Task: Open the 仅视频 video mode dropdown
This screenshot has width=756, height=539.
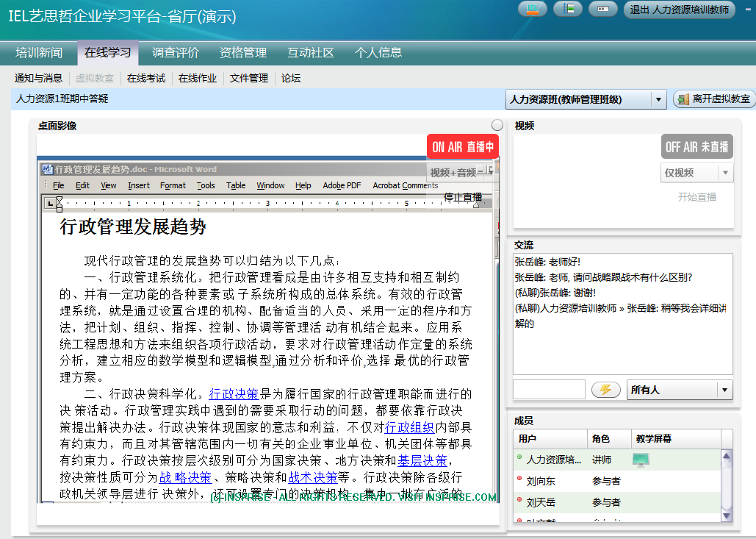Action: coord(696,173)
